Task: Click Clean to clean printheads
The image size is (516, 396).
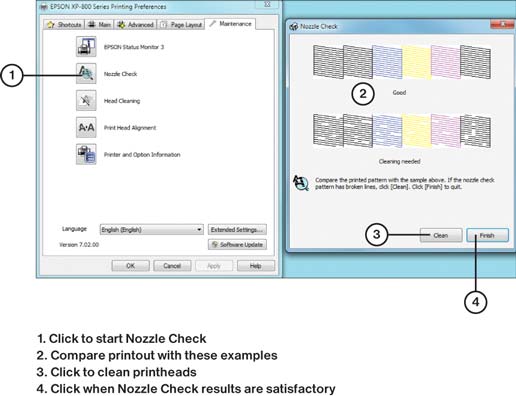Action: coord(441,235)
